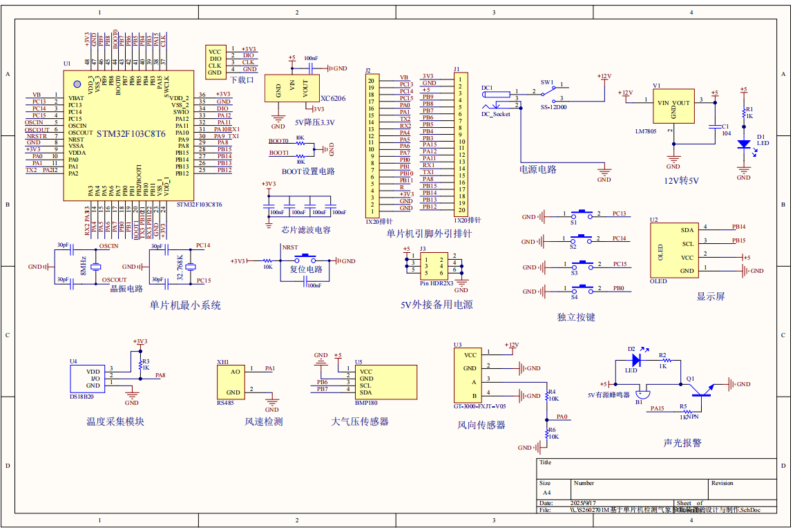Select the BMP180 pressure sensor U5
Viewport: 795px width, 532px height.
click(x=385, y=382)
